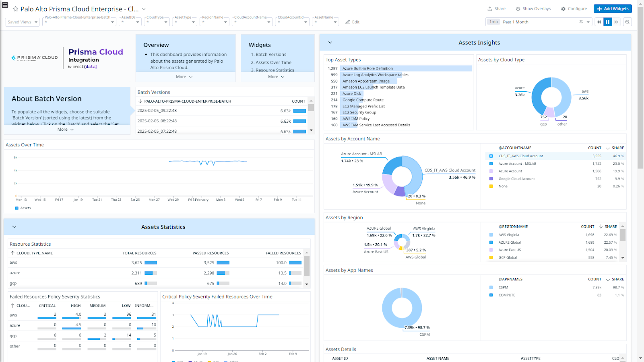Star the dashboard as a favorite
This screenshot has height=362, width=644.
16,9
